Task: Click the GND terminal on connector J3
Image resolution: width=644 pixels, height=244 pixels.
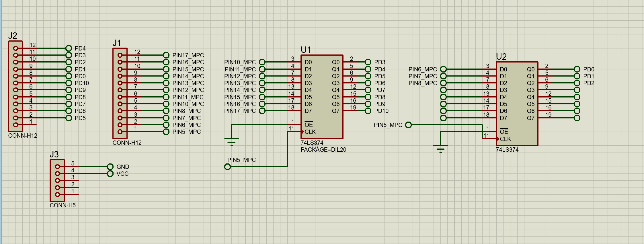Action: pyautogui.click(x=110, y=167)
